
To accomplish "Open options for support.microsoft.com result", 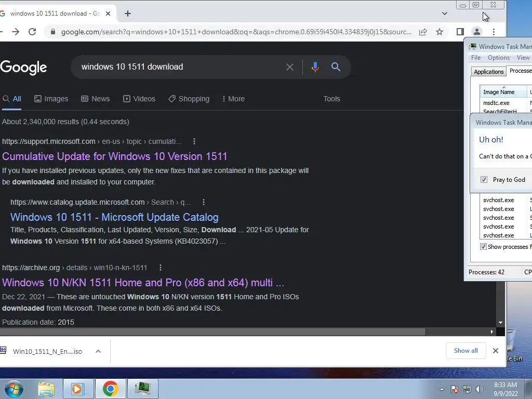I will click(x=194, y=141).
